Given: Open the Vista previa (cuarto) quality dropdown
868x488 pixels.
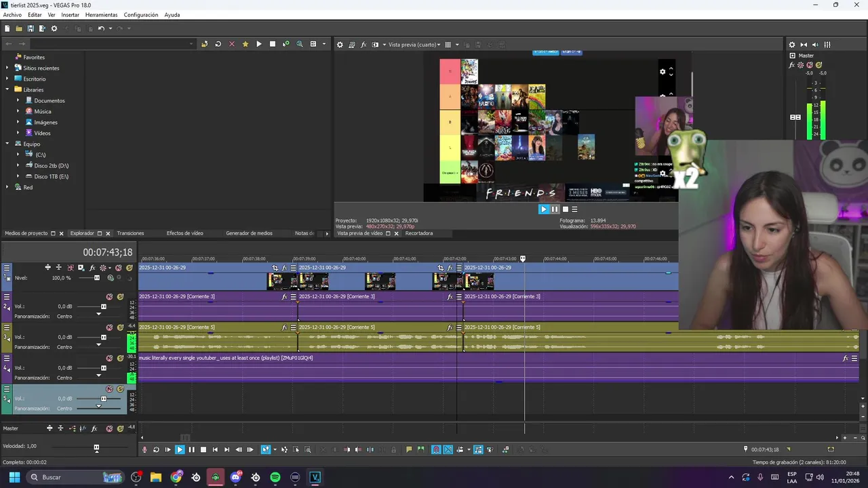Looking at the screenshot, I should pos(414,45).
